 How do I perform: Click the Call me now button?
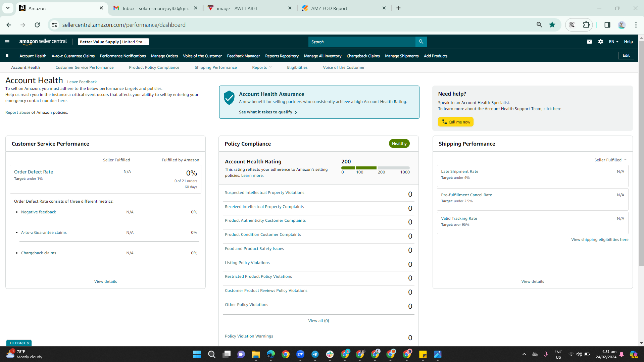pyautogui.click(x=455, y=122)
